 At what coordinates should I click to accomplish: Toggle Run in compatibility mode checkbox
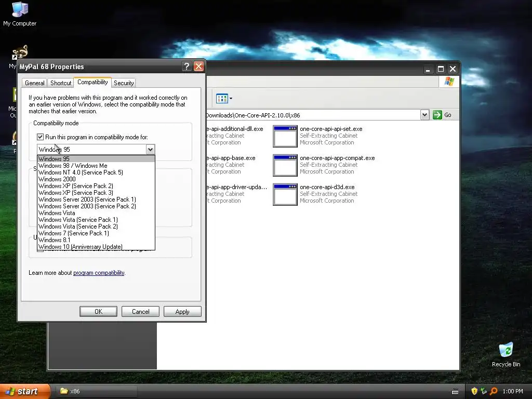[41, 137]
